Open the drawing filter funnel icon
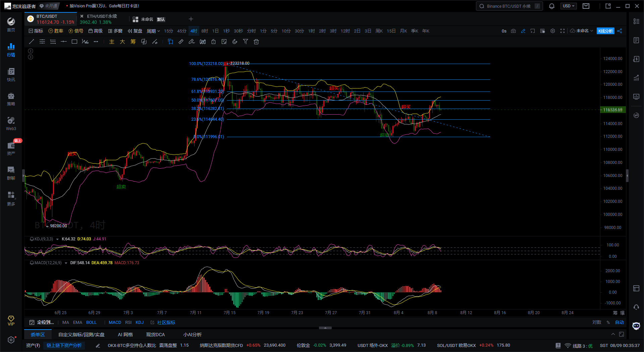Image resolution: width=644 pixels, height=352 pixels. 246,42
